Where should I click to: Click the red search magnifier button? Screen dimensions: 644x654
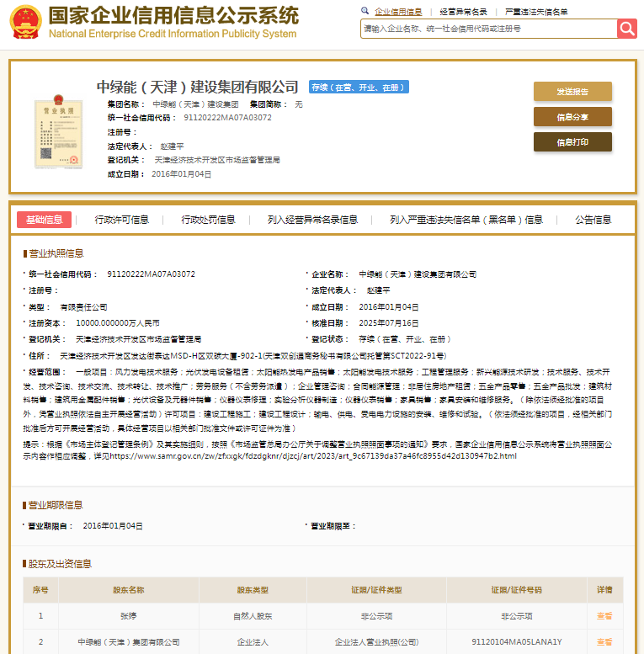click(x=626, y=29)
